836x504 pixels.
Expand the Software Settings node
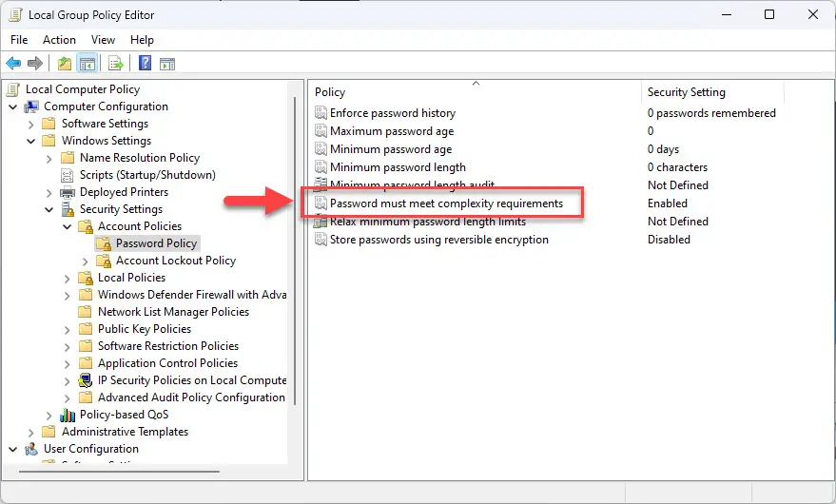31,124
